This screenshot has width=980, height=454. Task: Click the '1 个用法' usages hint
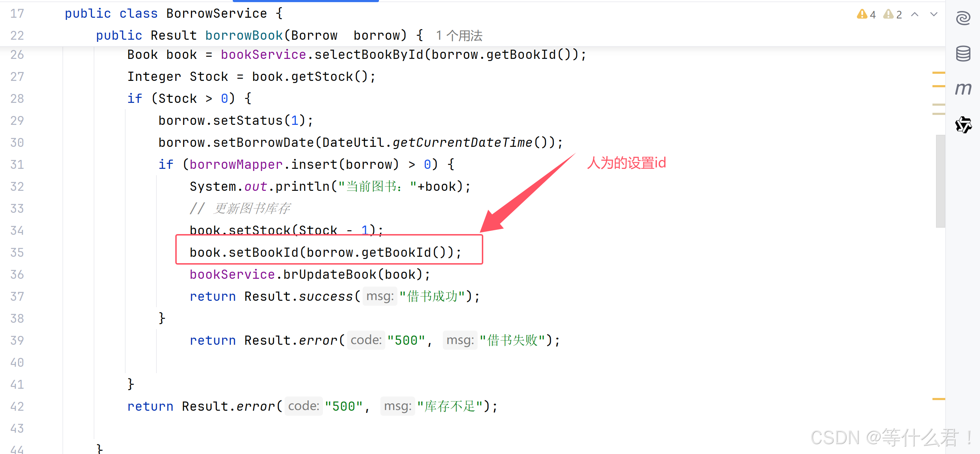(x=459, y=36)
